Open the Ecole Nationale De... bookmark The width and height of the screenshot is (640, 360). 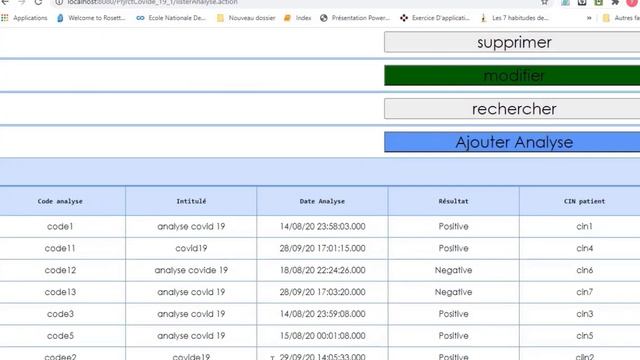pos(171,18)
